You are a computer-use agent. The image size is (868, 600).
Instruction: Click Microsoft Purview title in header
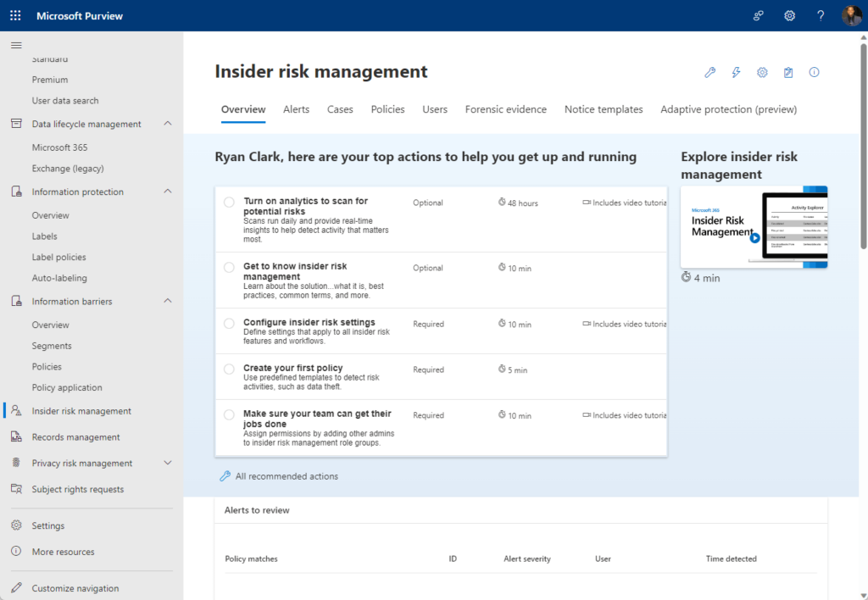(80, 16)
